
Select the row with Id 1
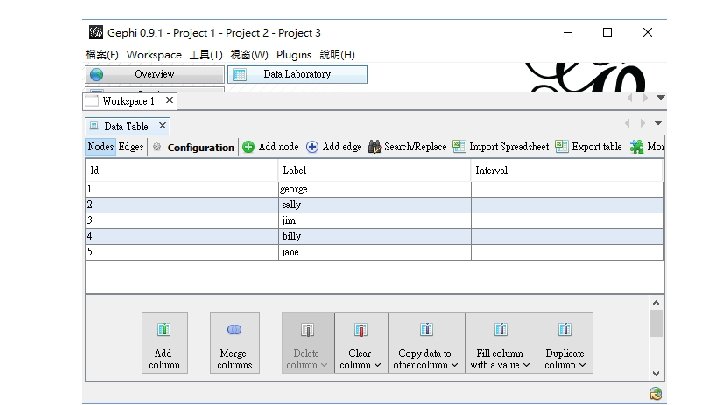pyautogui.click(x=374, y=189)
